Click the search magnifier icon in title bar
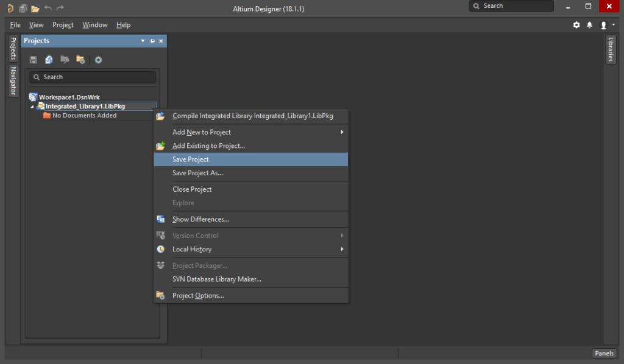The height and width of the screenshot is (364, 624). coord(477,6)
